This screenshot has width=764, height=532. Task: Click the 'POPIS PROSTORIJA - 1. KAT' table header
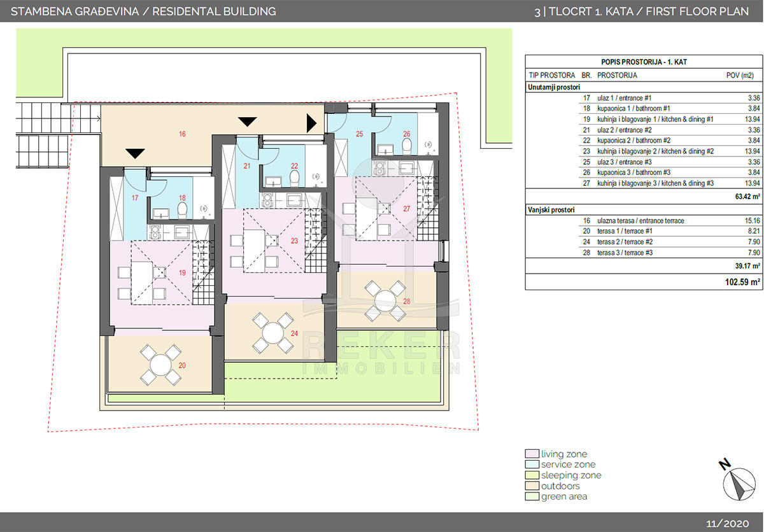click(643, 62)
